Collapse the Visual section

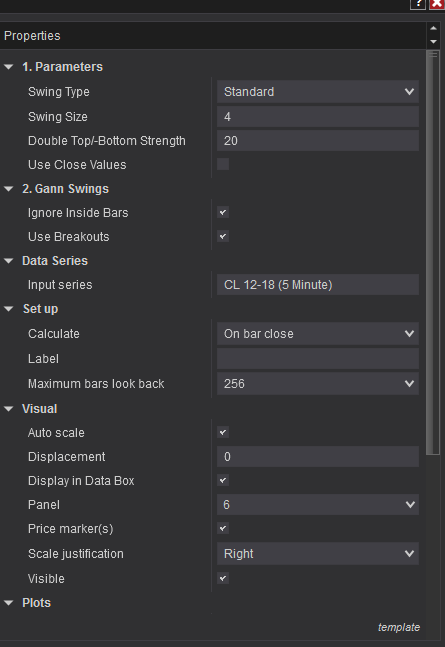pyautogui.click(x=9, y=409)
